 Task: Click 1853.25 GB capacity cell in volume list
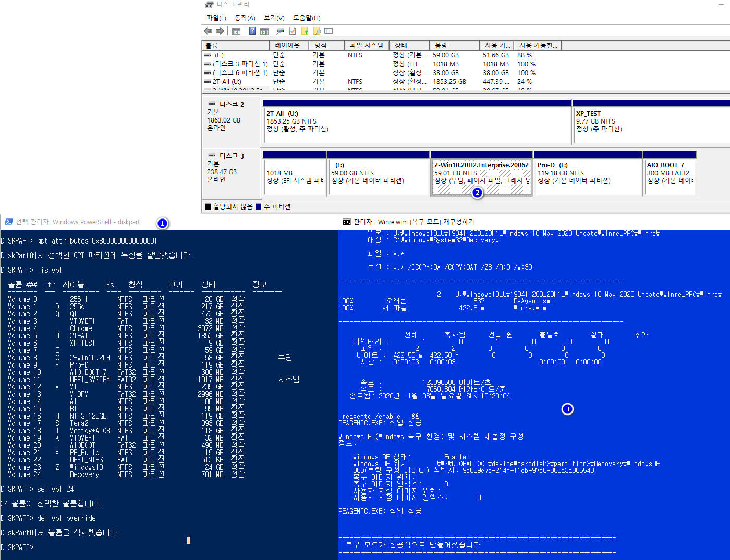click(x=449, y=82)
